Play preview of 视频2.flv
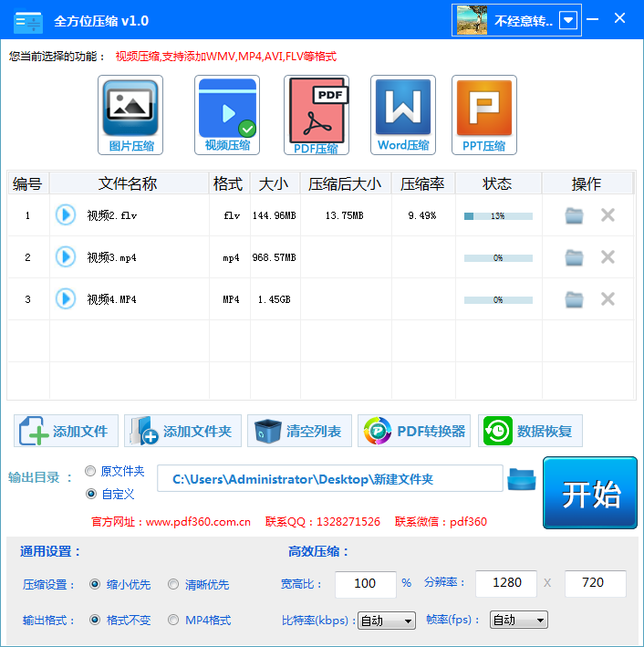644x647 pixels. [x=65, y=215]
